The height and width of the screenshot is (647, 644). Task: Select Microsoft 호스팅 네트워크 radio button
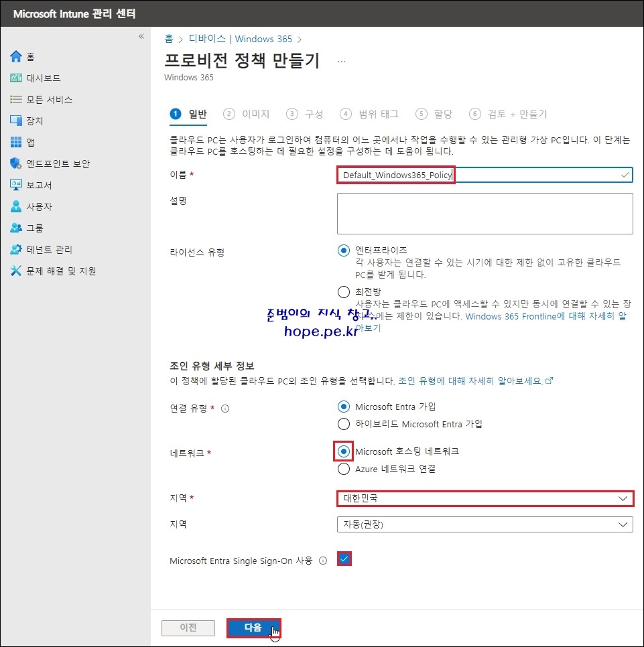point(344,451)
